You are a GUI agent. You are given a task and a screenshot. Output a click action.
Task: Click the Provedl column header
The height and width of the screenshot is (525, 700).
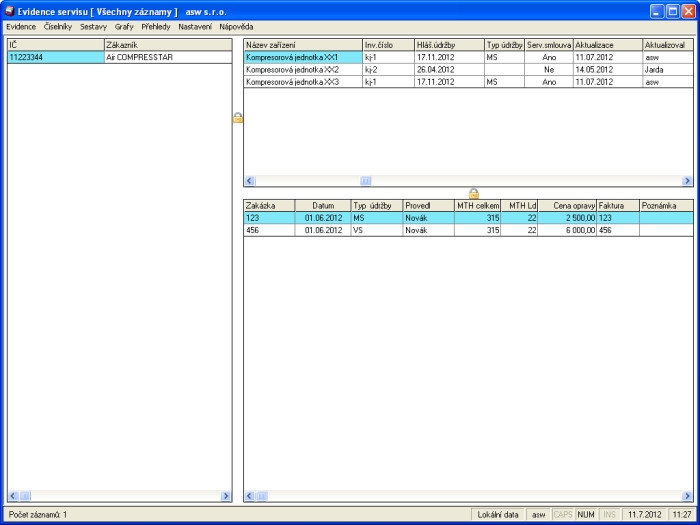coord(429,206)
